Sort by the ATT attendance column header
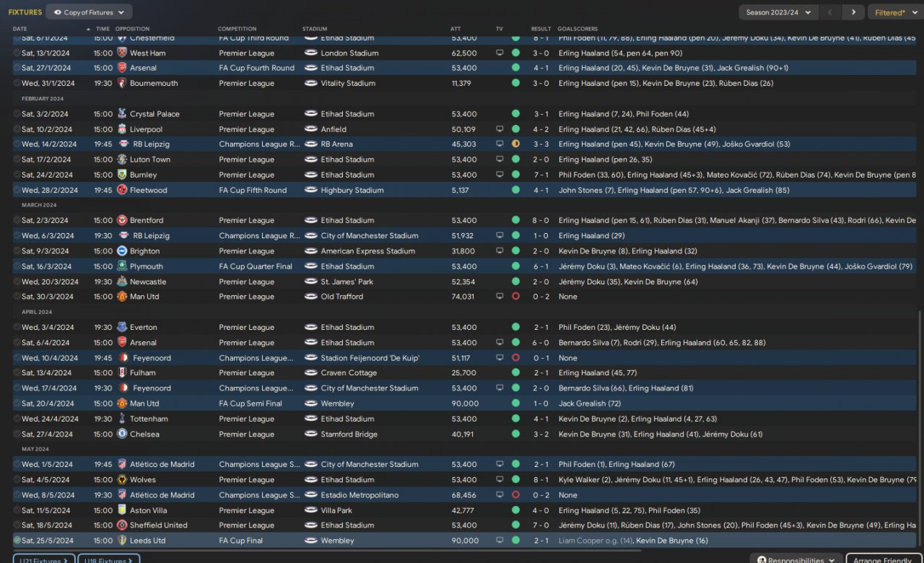The image size is (924, 563). [x=456, y=29]
